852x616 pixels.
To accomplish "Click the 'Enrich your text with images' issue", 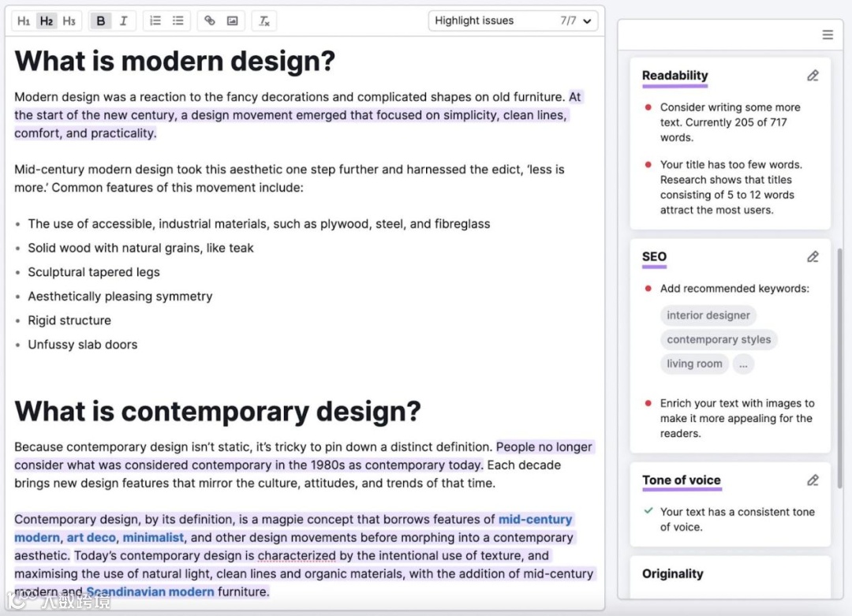I will 737,418.
